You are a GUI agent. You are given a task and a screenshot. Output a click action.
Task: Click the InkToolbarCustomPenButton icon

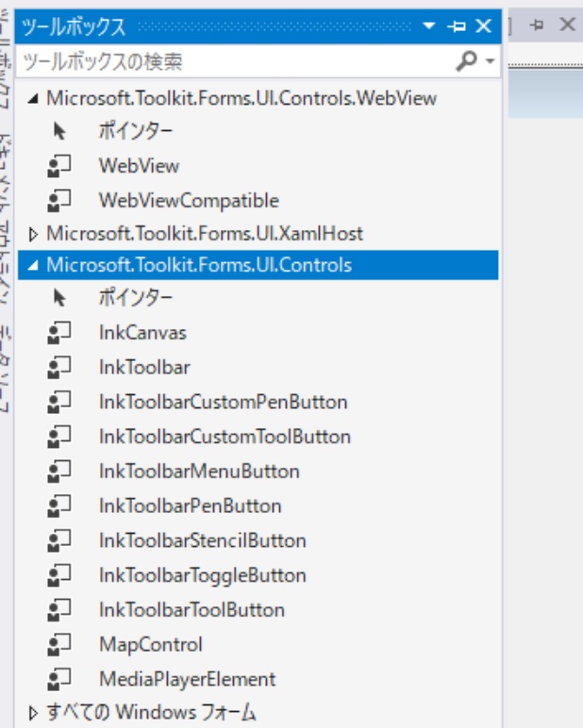point(59,402)
